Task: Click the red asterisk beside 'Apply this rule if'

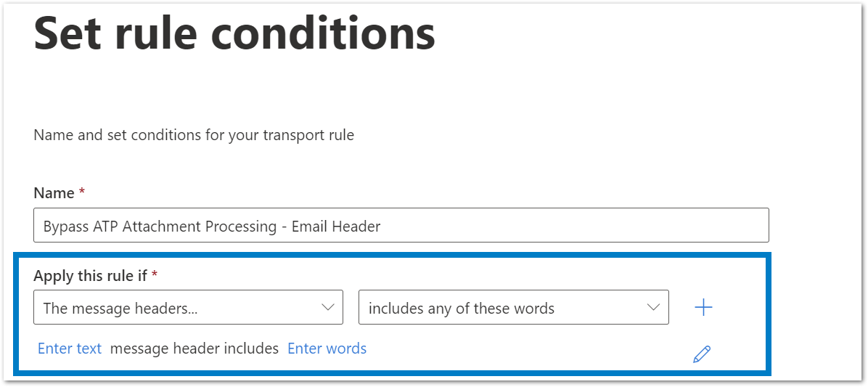Action: click(x=155, y=274)
